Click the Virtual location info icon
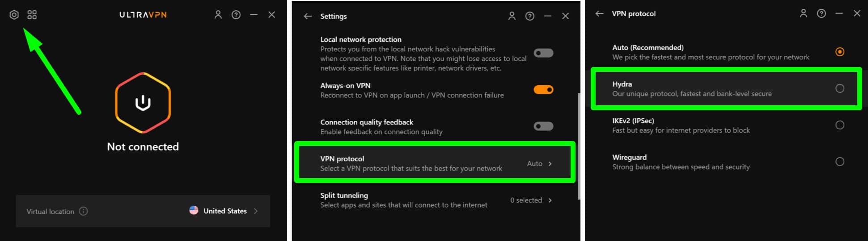 pos(83,211)
